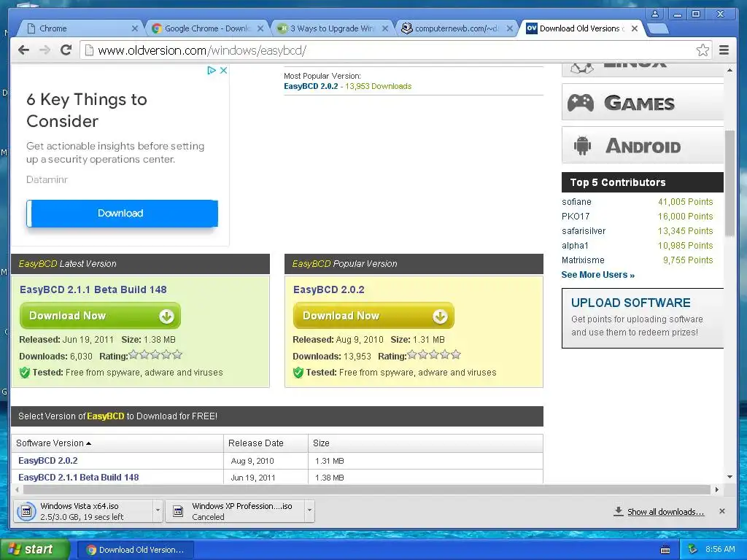Screen dimensions: 747x560
Task: Bookmark this page with the star
Action: click(x=703, y=50)
